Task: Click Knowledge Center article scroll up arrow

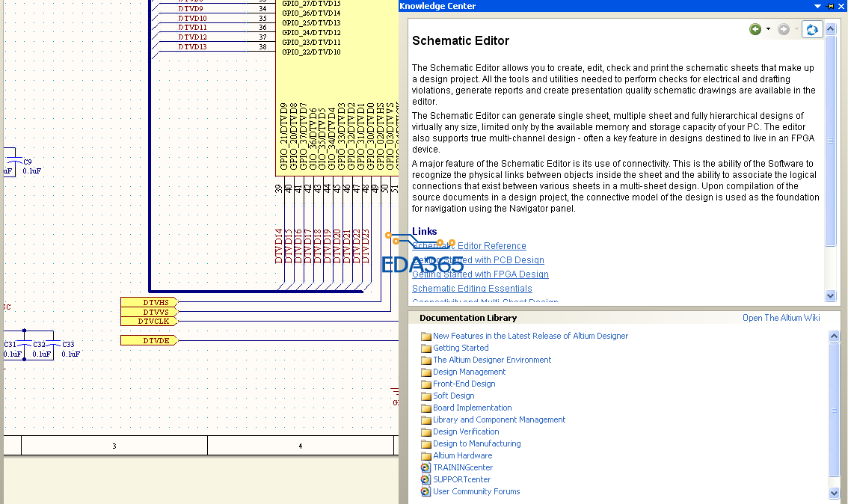Action: click(x=831, y=28)
